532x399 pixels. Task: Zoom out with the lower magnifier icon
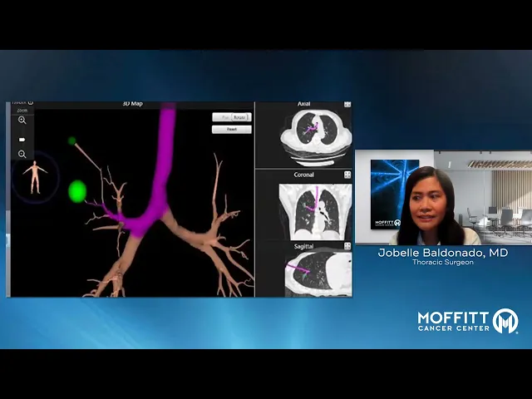point(22,155)
